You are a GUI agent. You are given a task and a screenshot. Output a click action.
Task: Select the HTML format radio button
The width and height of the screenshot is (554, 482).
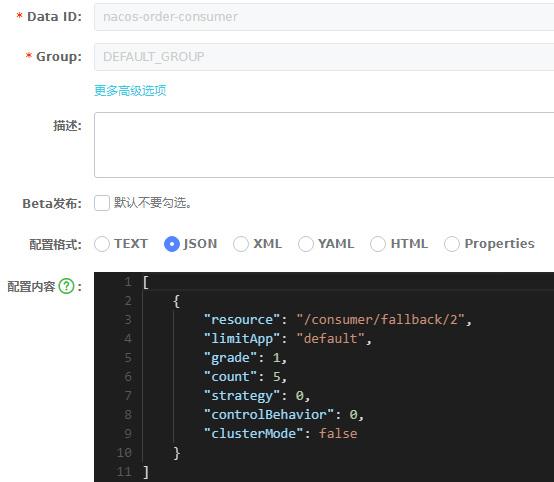click(x=378, y=244)
